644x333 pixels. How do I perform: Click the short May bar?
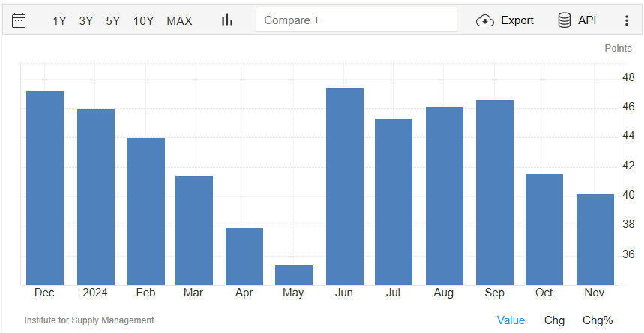tap(294, 275)
